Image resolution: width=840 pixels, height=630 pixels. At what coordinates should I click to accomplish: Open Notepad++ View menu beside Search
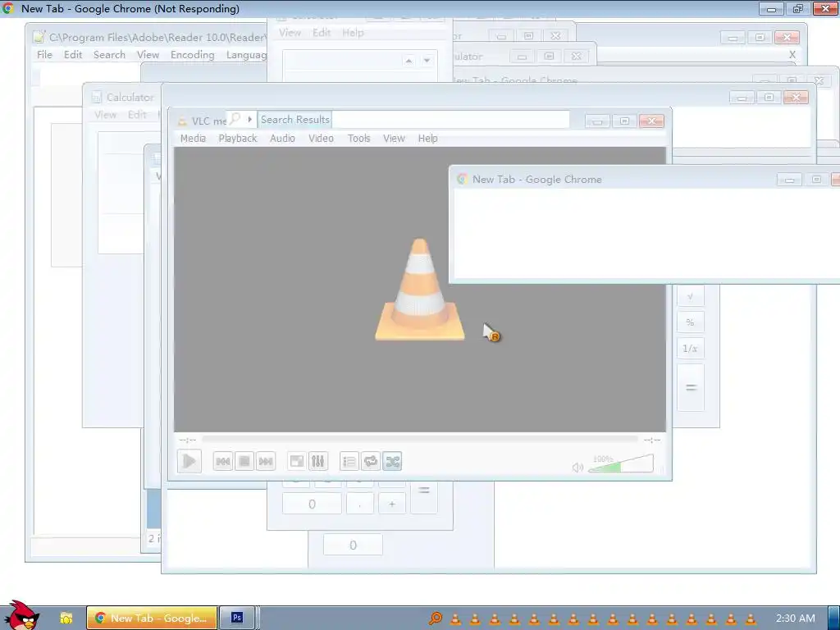coord(148,55)
